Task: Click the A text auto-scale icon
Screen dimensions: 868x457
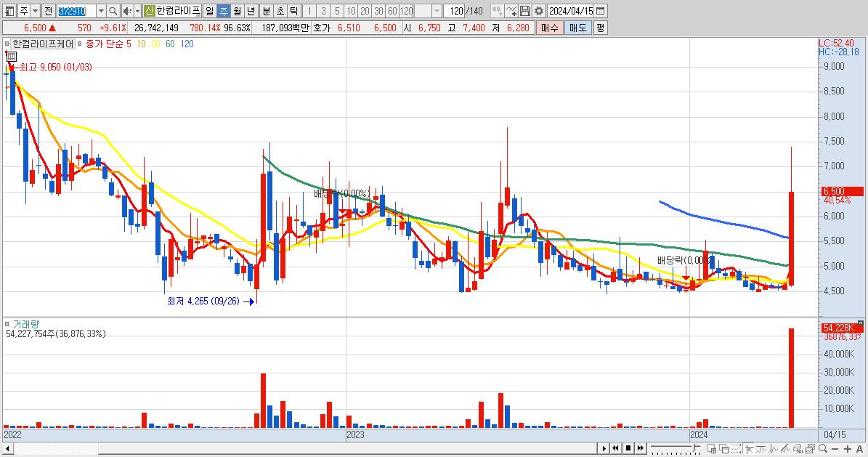Action: pyautogui.click(x=859, y=448)
